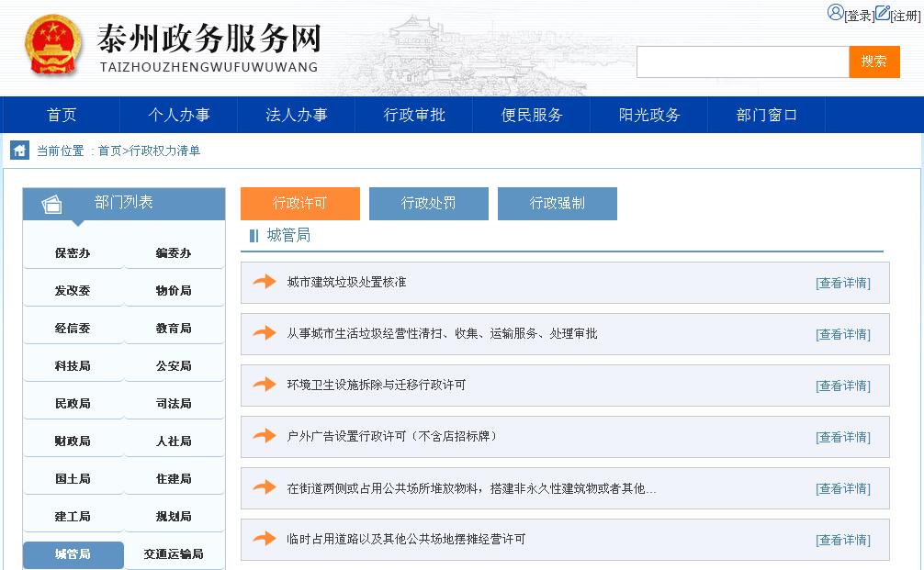
Task: Switch to the 行政强制 tab
Action: [x=557, y=204]
